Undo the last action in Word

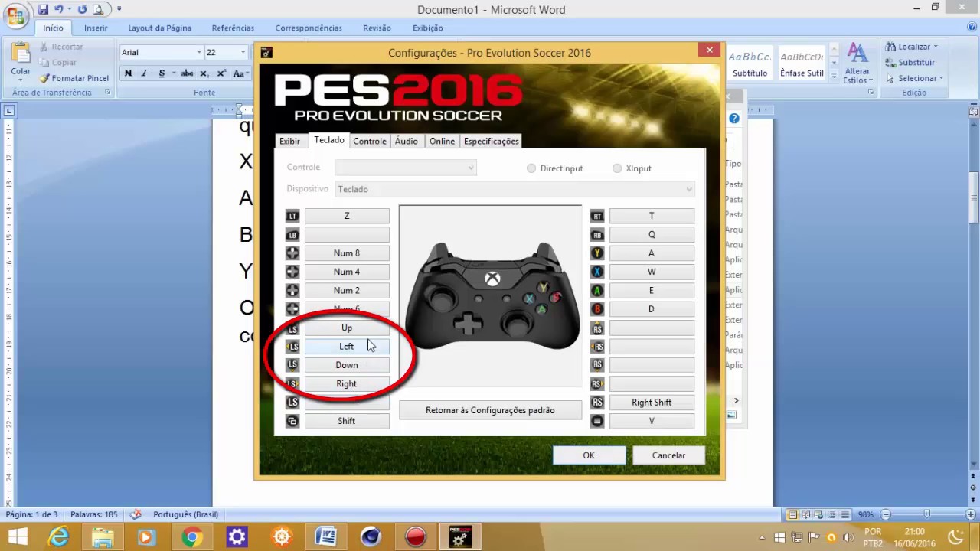pyautogui.click(x=59, y=9)
